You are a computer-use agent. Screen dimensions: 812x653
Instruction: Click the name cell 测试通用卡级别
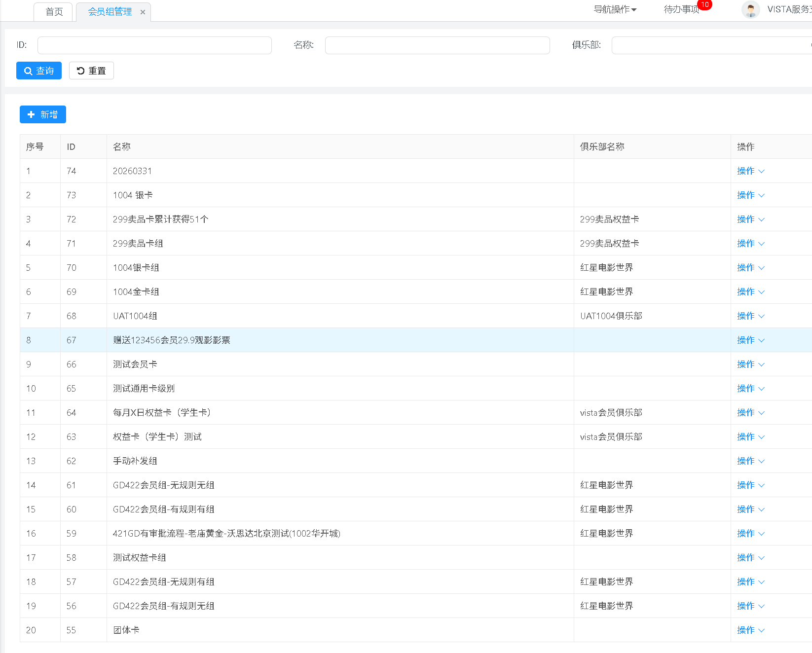(x=340, y=389)
